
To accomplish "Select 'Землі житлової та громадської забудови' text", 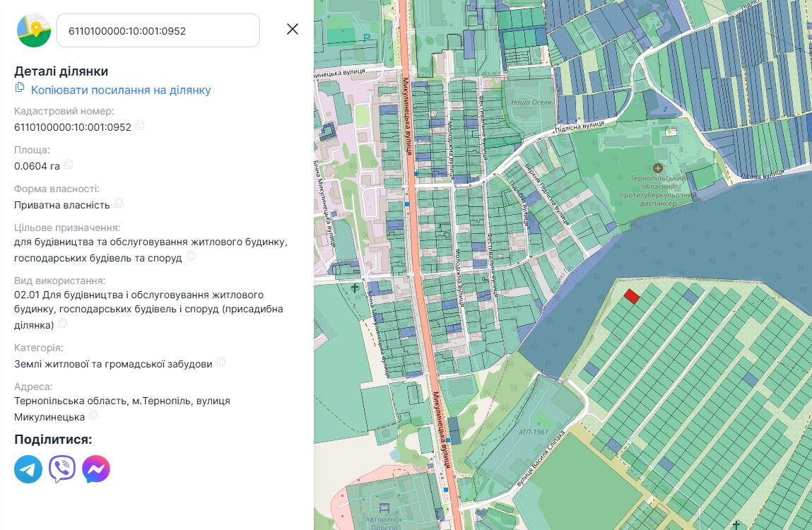I will pos(113,364).
